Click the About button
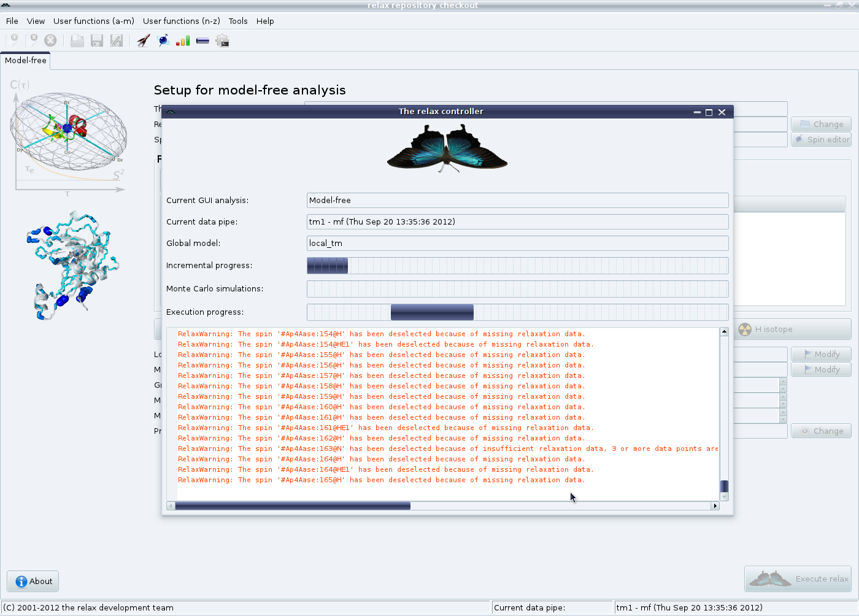Image resolution: width=859 pixels, height=616 pixels. [x=33, y=581]
